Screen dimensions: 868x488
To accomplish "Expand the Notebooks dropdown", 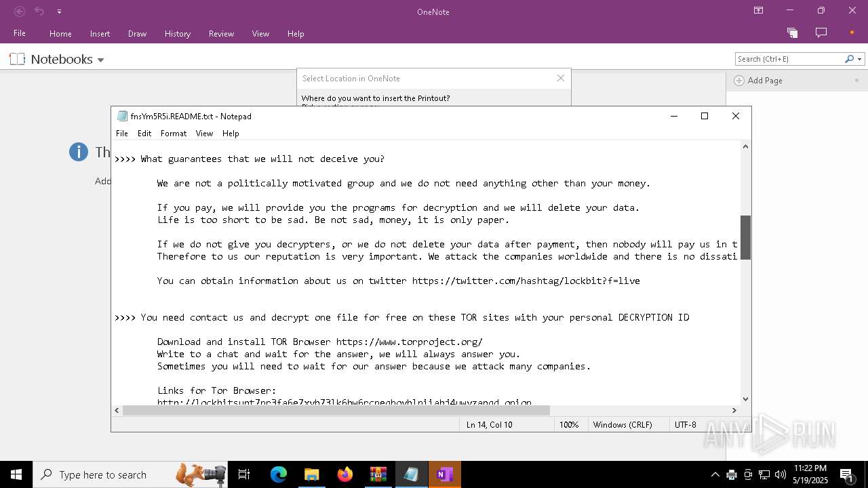I will click(x=101, y=60).
